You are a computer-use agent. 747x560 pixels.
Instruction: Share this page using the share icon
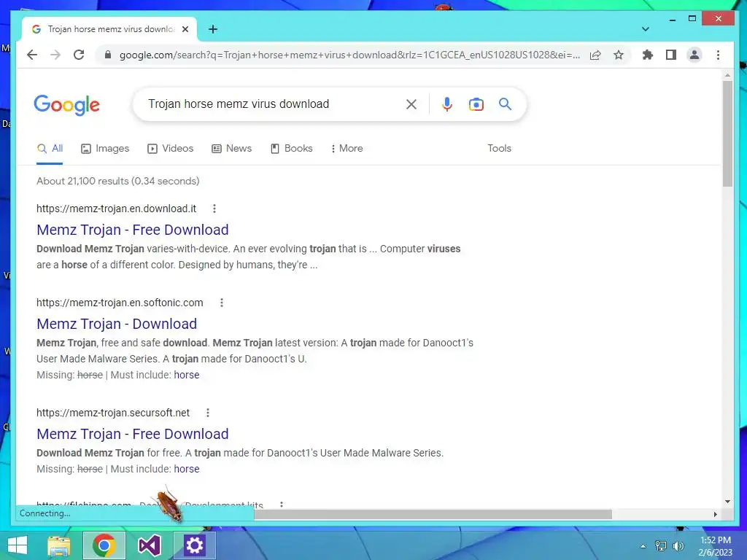click(x=595, y=55)
